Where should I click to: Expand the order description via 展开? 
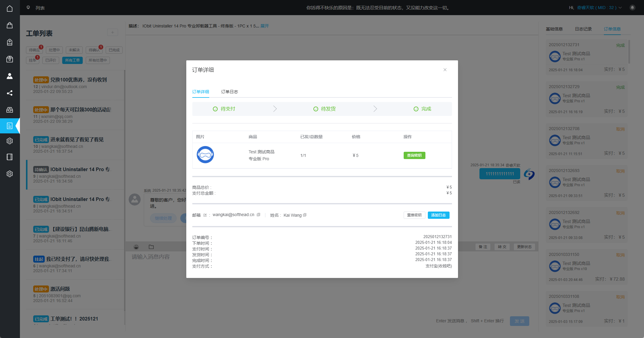click(264, 26)
